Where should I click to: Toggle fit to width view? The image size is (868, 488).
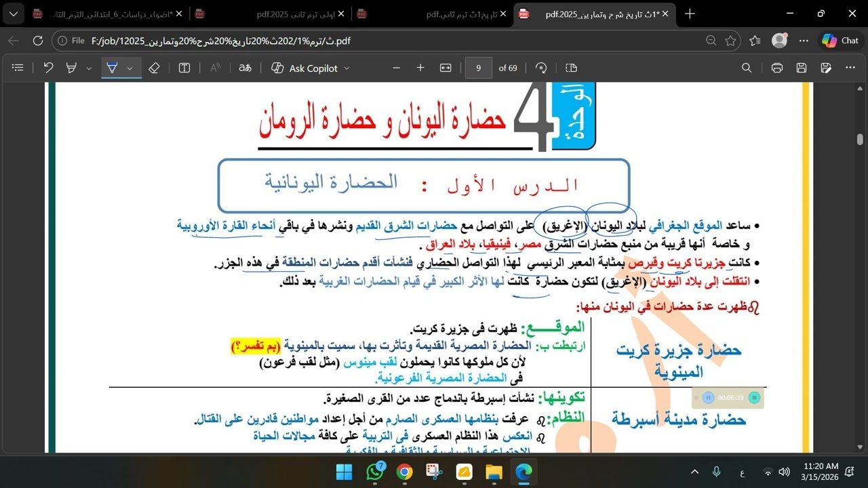click(x=446, y=68)
